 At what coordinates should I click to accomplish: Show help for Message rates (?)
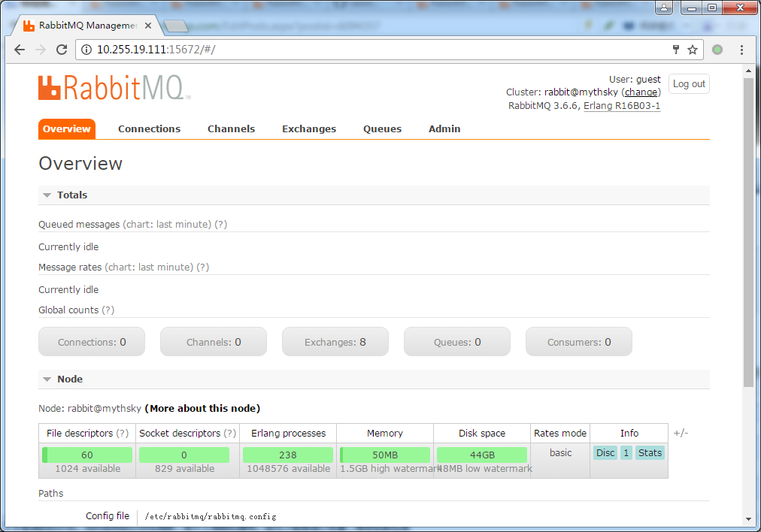(x=203, y=268)
